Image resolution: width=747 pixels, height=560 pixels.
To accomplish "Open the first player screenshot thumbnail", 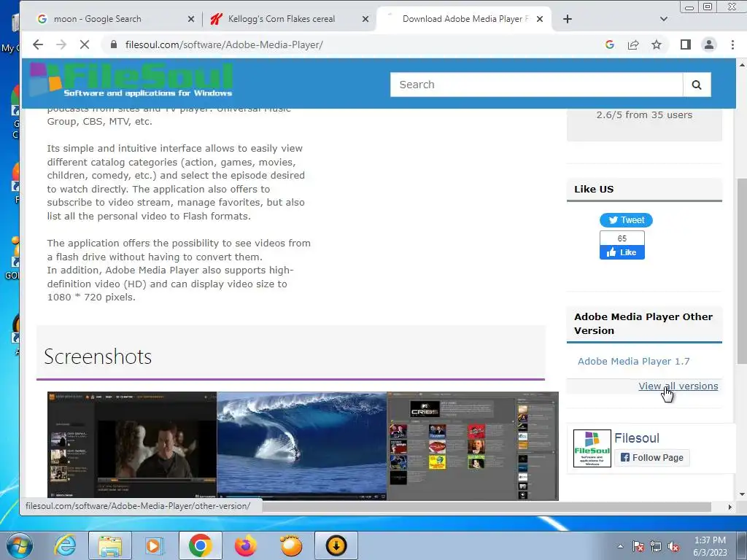I will click(x=132, y=446).
